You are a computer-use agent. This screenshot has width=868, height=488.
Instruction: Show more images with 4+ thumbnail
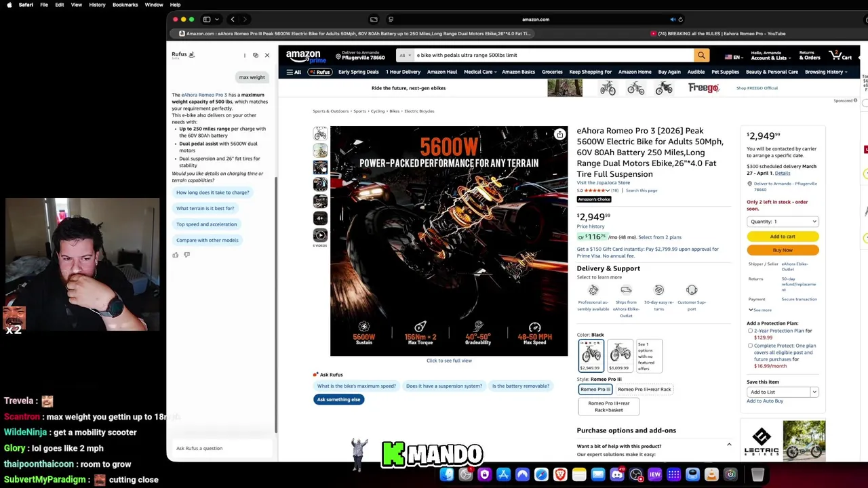point(320,218)
